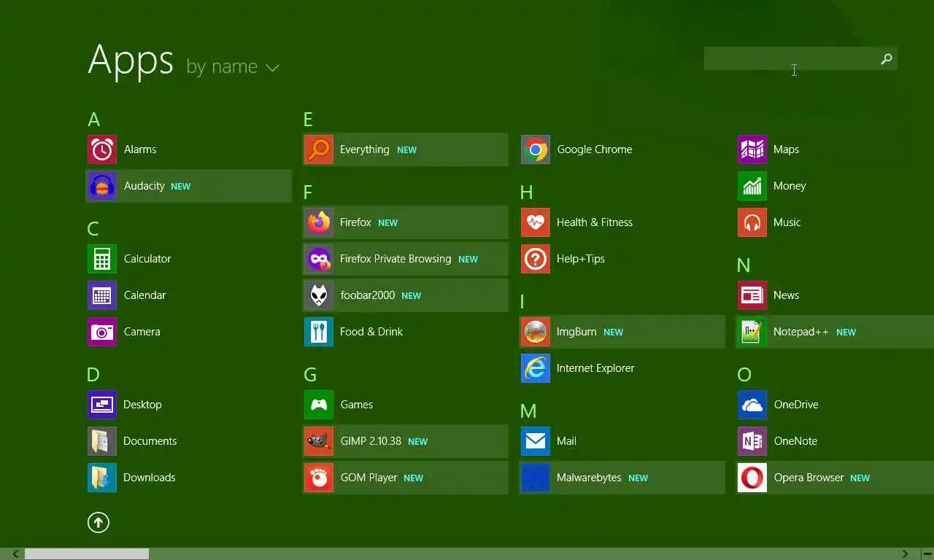Viewport: 934px width, 560px height.
Task: Select the 'D' letter group header
Action: click(93, 375)
